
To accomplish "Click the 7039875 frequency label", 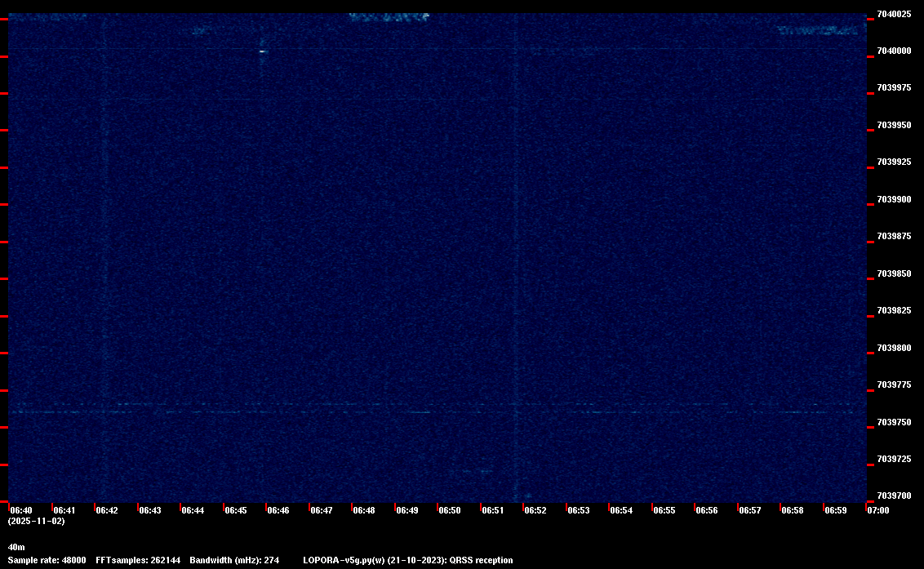I will point(894,236).
